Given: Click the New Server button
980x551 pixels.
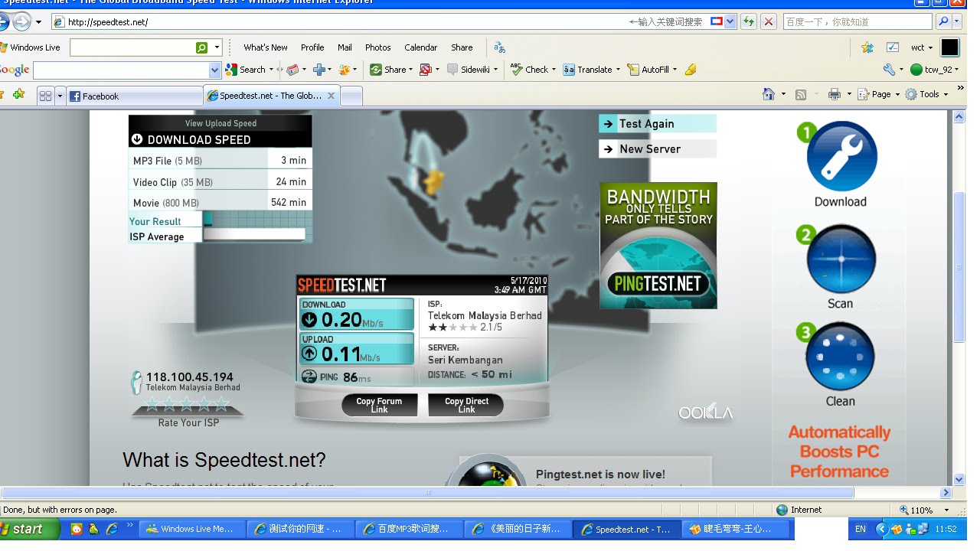Looking at the screenshot, I should coord(658,149).
